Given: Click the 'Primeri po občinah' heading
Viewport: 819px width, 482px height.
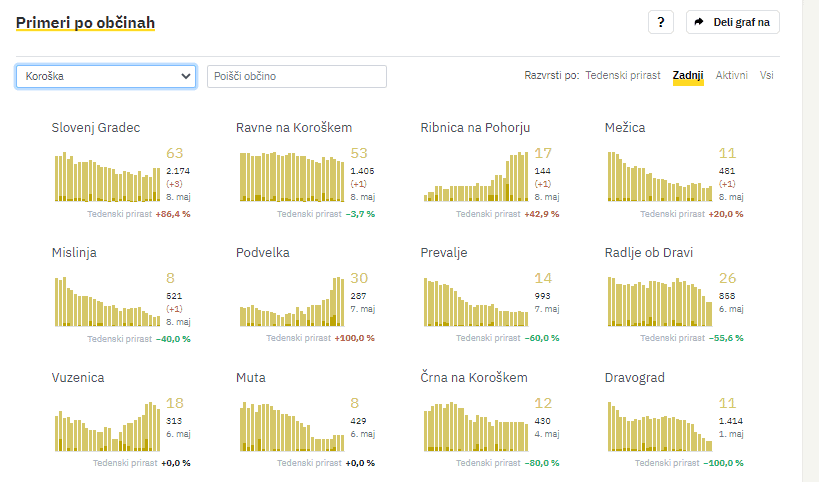Looking at the screenshot, I should (85, 22).
